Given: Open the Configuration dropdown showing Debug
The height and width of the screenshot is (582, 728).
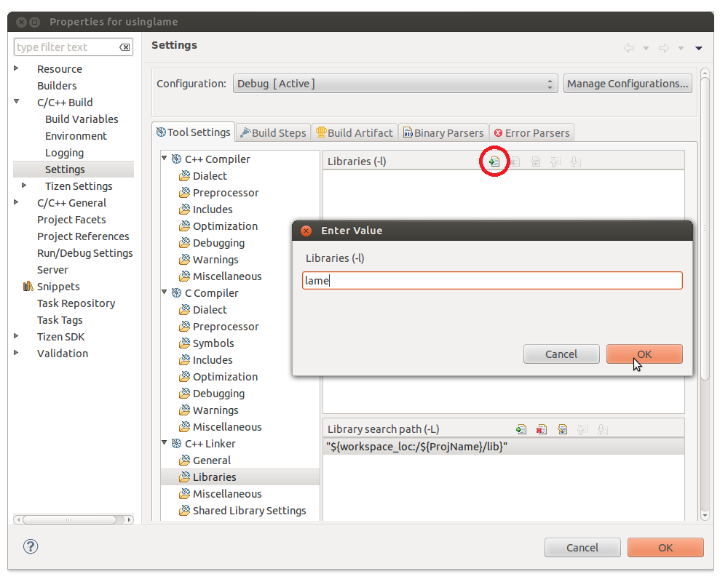Looking at the screenshot, I should [395, 84].
